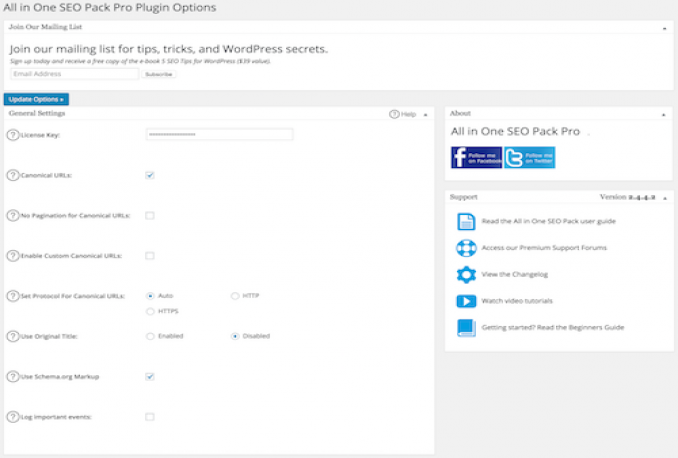Check the Log important events checkbox
This screenshot has width=678, height=458.
click(x=150, y=416)
